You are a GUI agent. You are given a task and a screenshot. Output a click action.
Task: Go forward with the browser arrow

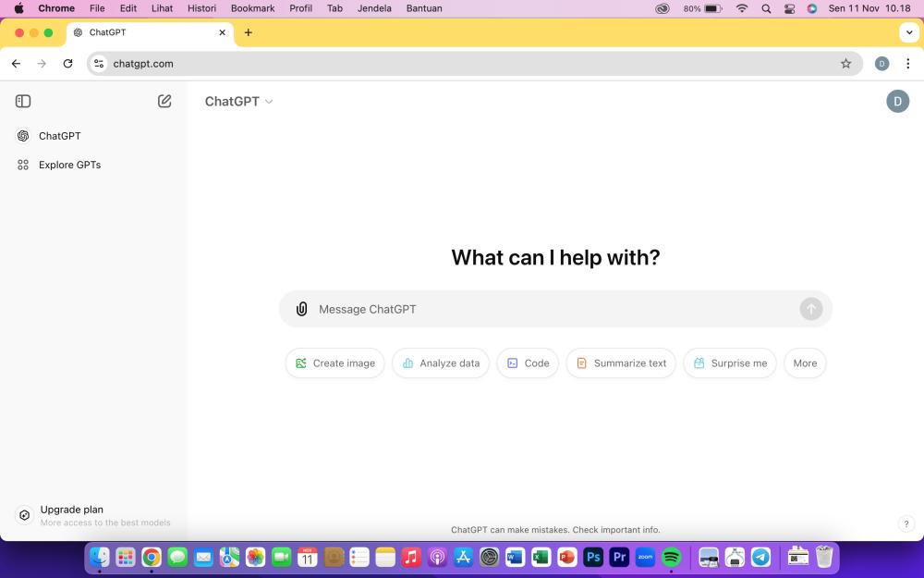click(x=42, y=64)
